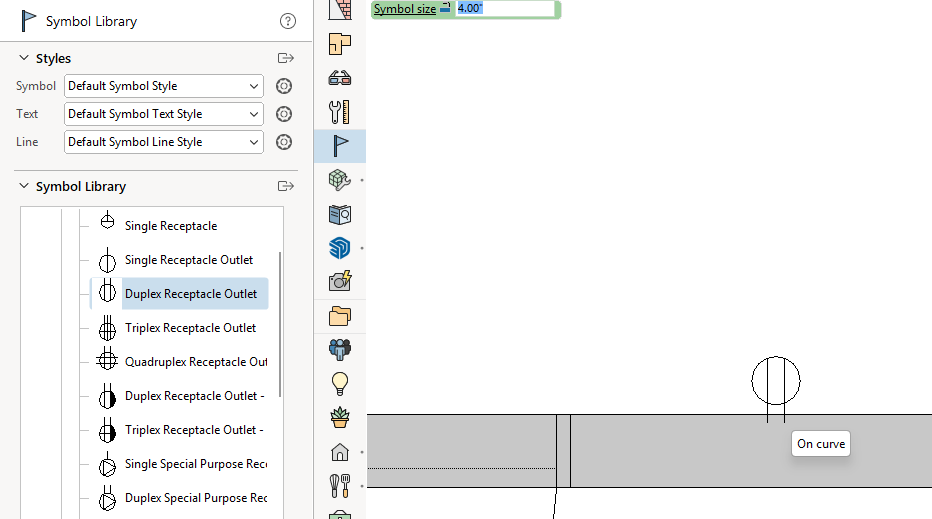Open the Symbol style dropdown
932x519 pixels.
(163, 86)
